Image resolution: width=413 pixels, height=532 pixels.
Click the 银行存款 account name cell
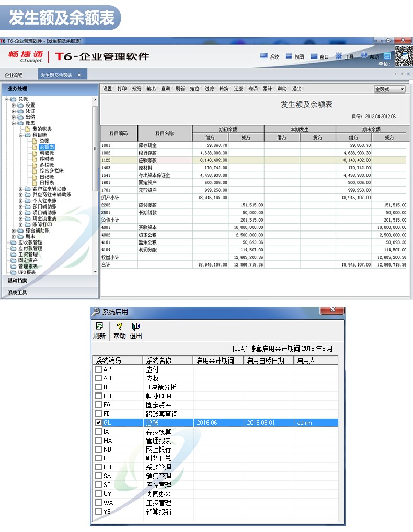tap(165, 153)
